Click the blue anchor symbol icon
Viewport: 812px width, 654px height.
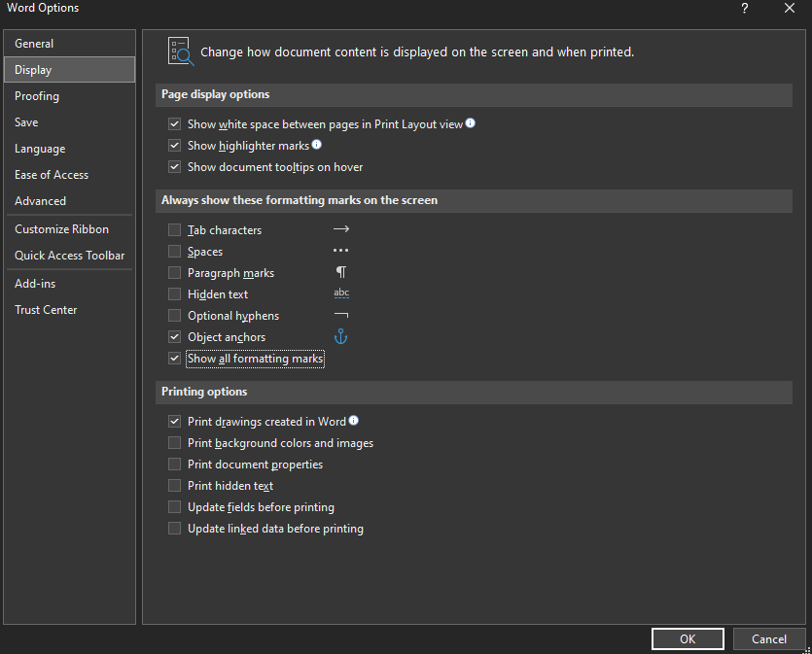click(340, 337)
